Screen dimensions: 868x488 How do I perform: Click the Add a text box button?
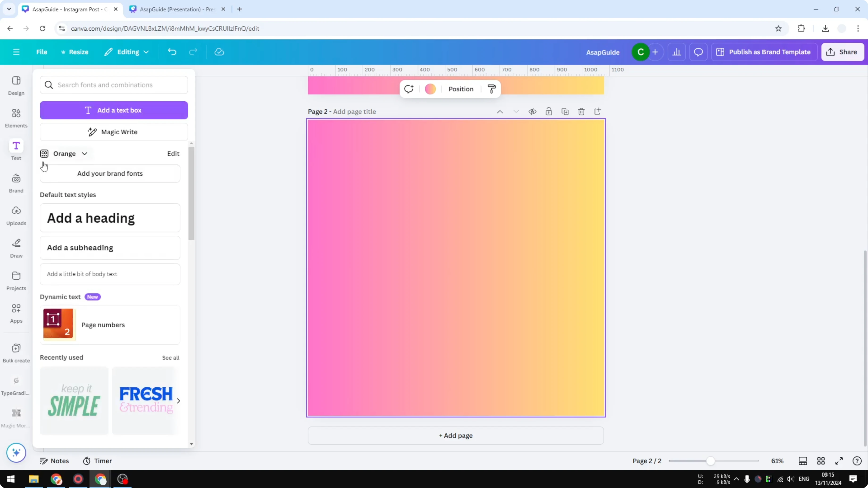point(113,110)
